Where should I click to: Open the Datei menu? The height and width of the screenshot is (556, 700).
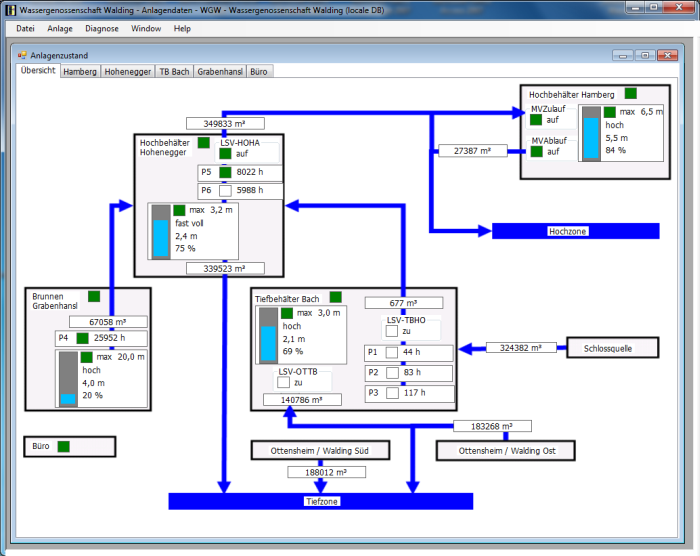[x=25, y=29]
